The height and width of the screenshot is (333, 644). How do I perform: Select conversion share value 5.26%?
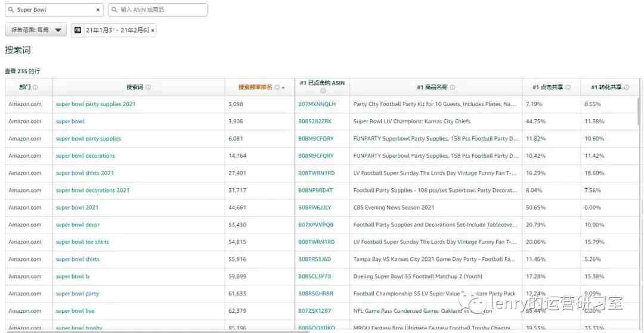pyautogui.click(x=593, y=259)
